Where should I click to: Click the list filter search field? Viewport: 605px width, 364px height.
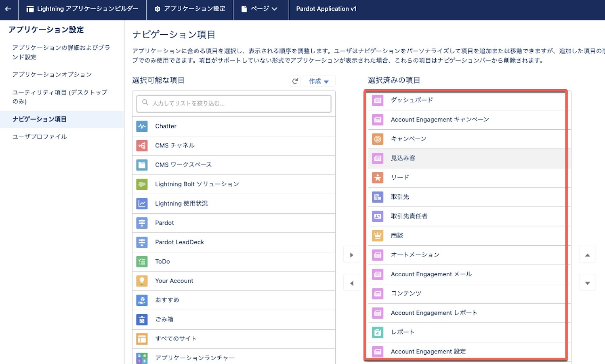pos(234,103)
